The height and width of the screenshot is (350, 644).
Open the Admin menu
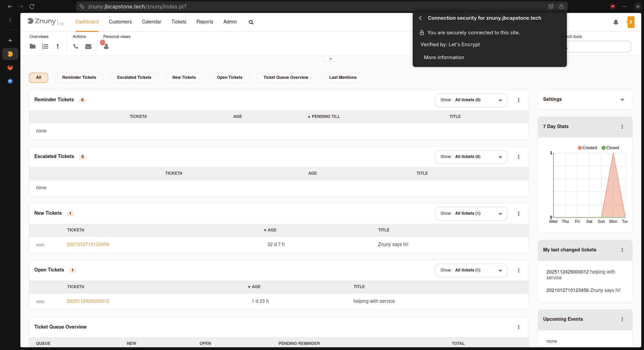230,22
